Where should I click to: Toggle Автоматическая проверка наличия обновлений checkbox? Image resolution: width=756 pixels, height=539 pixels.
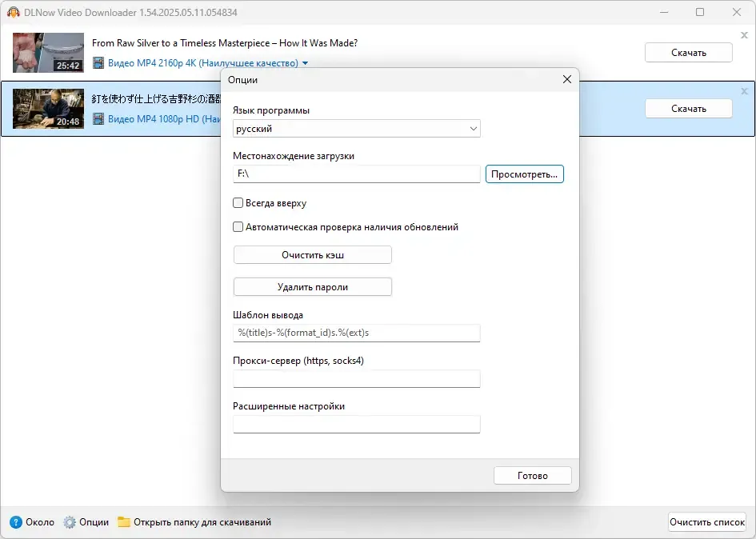pos(238,226)
